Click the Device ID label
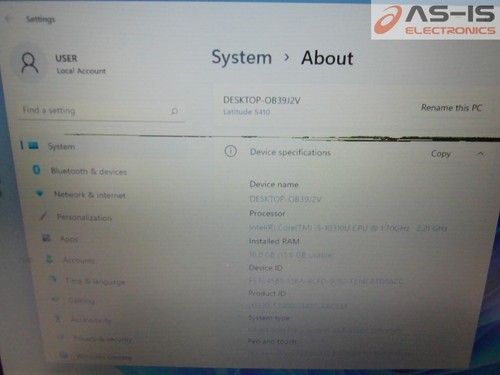Image resolution: width=500 pixels, height=375 pixels. [x=265, y=268]
